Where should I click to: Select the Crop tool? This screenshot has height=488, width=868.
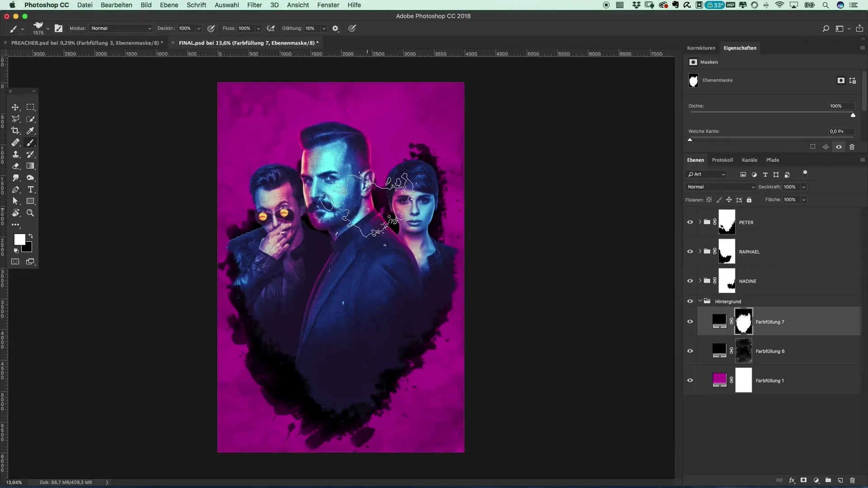pos(15,131)
